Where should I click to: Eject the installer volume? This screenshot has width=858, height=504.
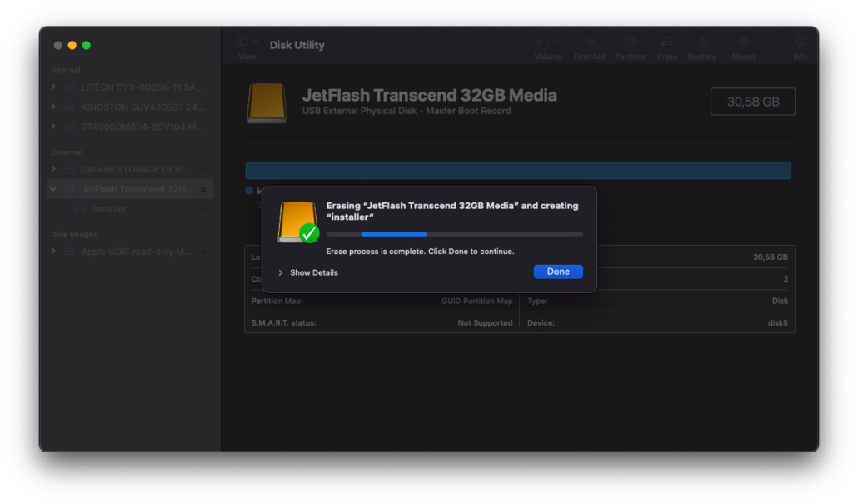pyautogui.click(x=203, y=209)
